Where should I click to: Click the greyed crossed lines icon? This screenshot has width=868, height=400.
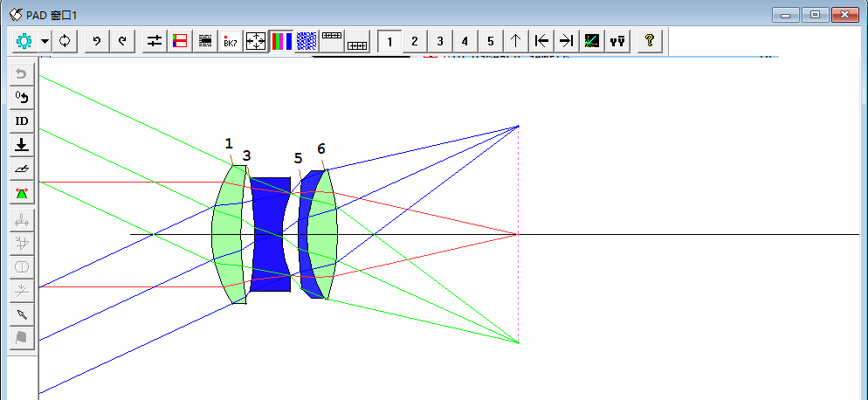(x=22, y=290)
